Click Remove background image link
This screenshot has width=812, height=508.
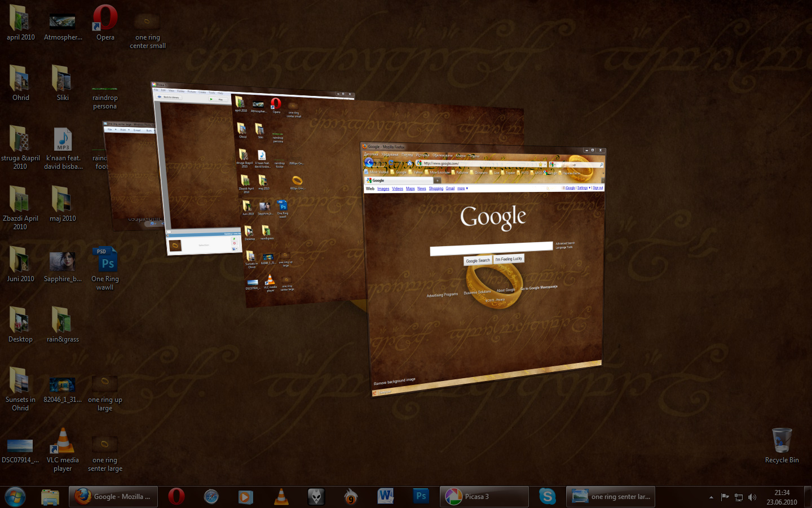tap(394, 382)
